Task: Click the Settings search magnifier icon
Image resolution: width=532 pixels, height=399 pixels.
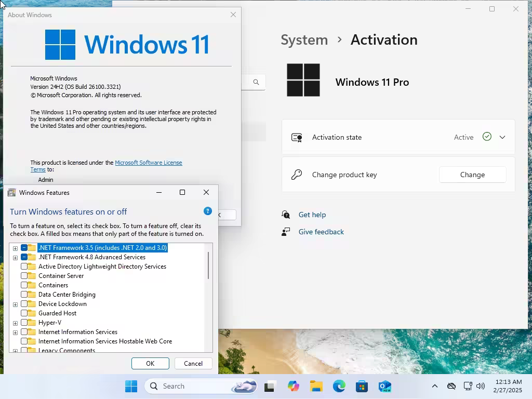Action: [256, 82]
